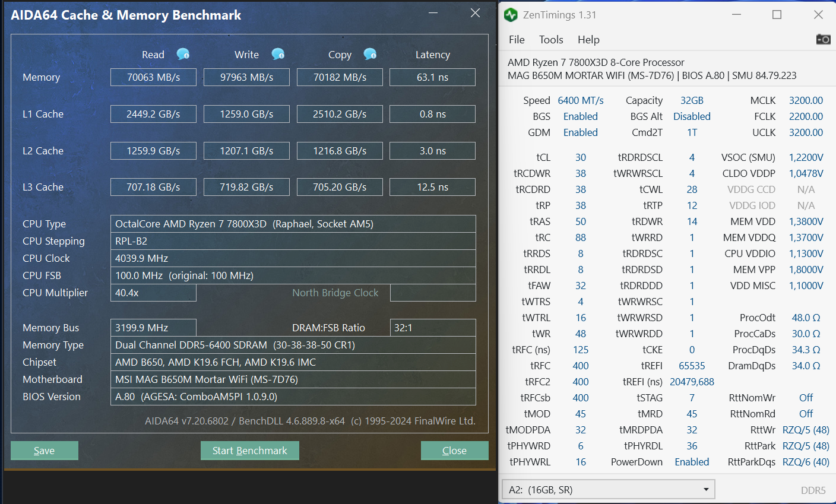Click the DRAM:FSB Ratio field 32:1
Viewport: 836px width, 504px height.
(433, 328)
